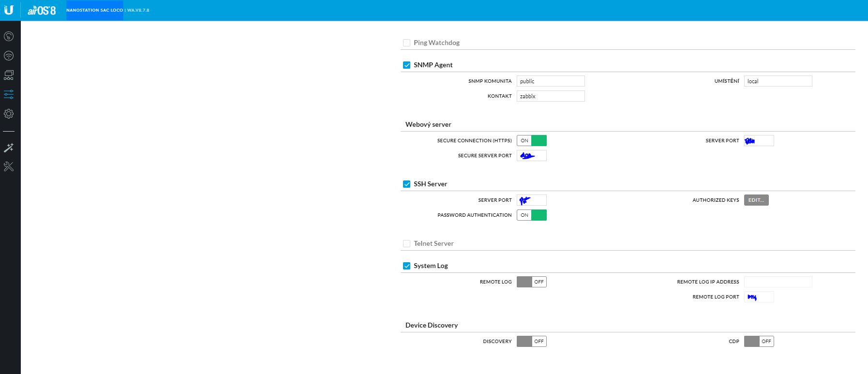Open the Dashboard gauge icon in sidebar
Viewport: 868px width, 374px height.
point(9,36)
